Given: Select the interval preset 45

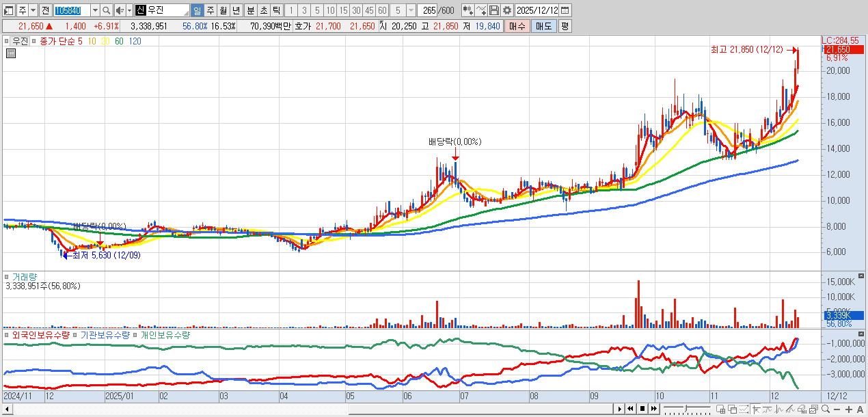Looking at the screenshot, I should click(x=369, y=10).
